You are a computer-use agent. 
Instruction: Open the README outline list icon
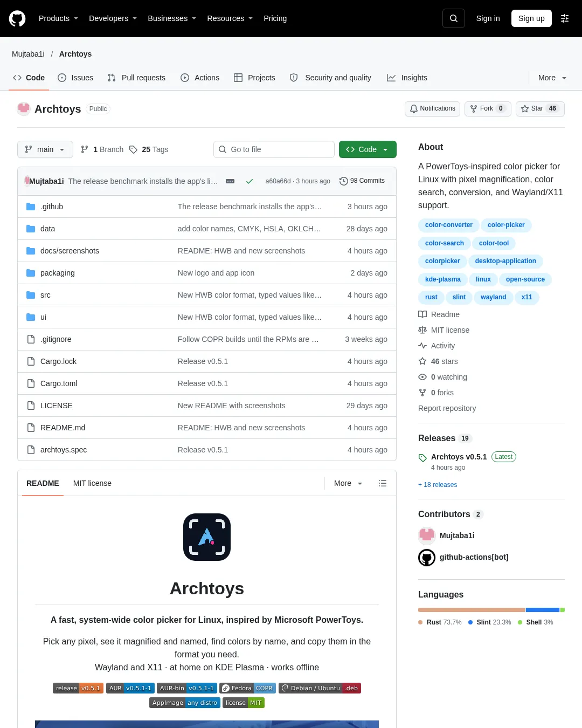[383, 483]
